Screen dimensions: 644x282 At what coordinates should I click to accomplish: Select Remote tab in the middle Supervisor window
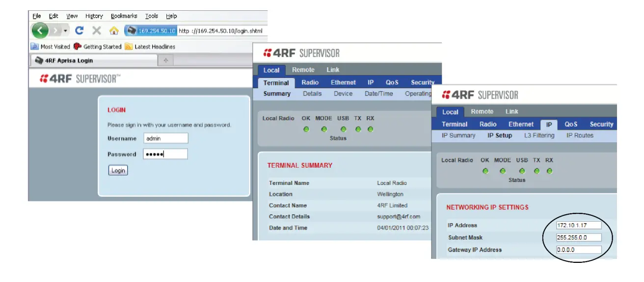tap(303, 70)
